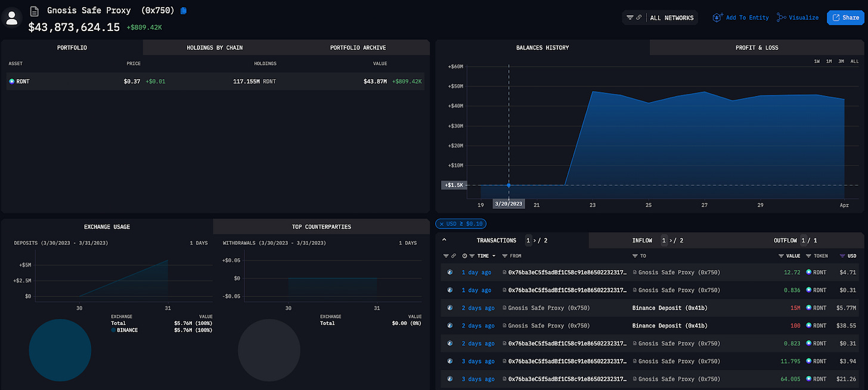The width and height of the screenshot is (868, 390).
Task: Click the Add To Entity icon
Action: pyautogui.click(x=718, y=17)
